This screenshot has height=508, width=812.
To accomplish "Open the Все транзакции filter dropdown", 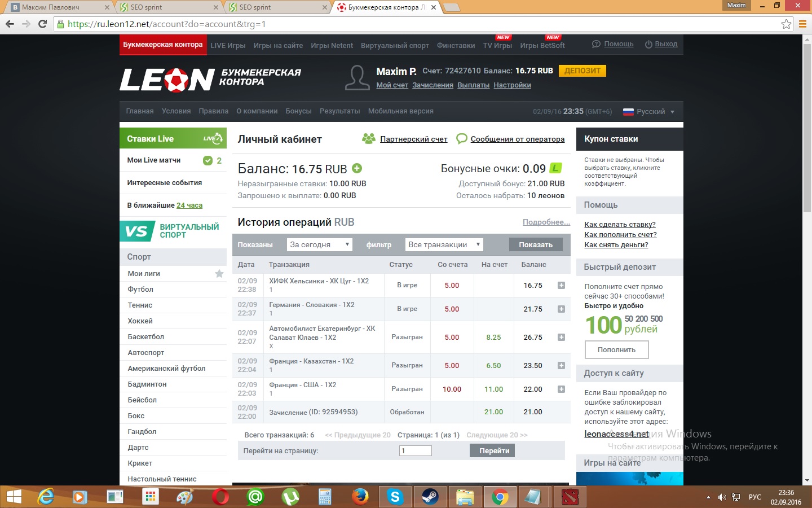I will (444, 244).
